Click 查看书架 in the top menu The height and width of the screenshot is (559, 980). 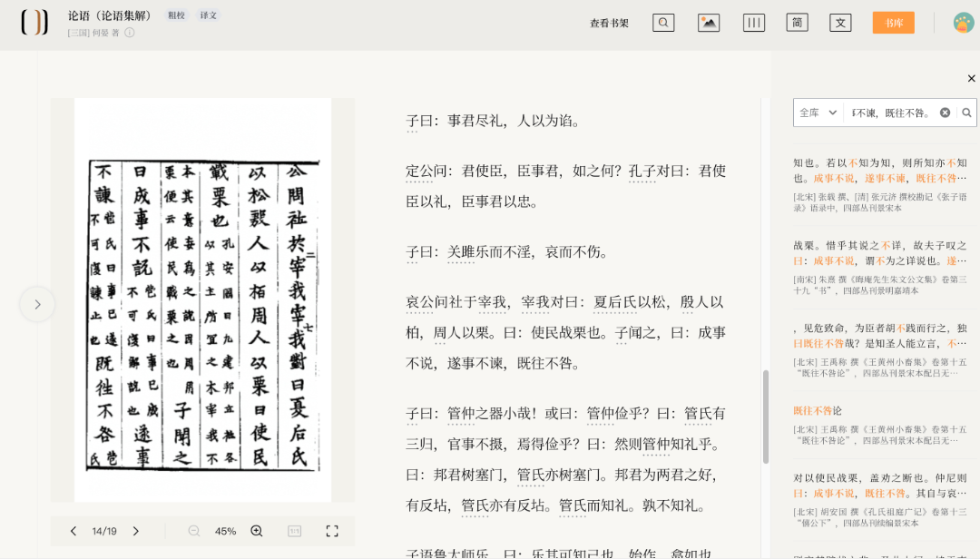point(608,23)
